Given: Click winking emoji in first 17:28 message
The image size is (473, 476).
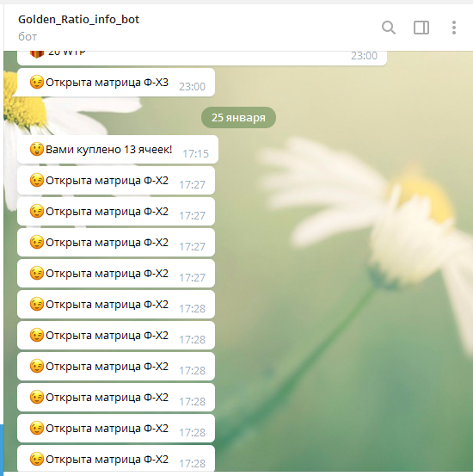Looking at the screenshot, I should point(37,304).
